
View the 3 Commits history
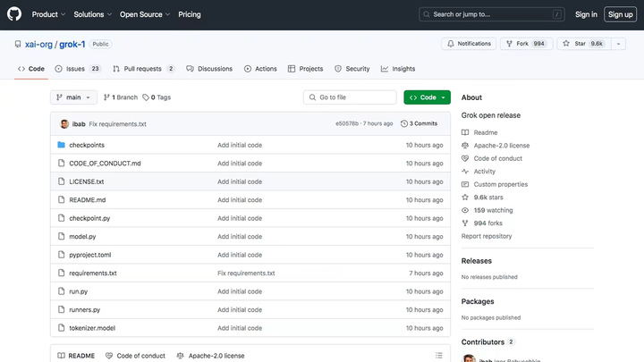[x=419, y=123]
